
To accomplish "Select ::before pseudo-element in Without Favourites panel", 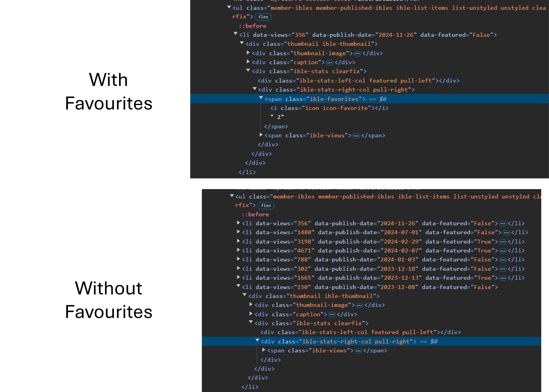I will 255,214.
